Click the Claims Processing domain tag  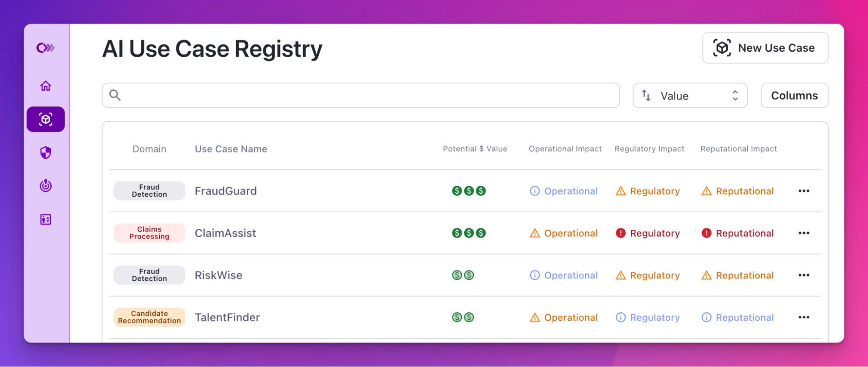pyautogui.click(x=149, y=233)
